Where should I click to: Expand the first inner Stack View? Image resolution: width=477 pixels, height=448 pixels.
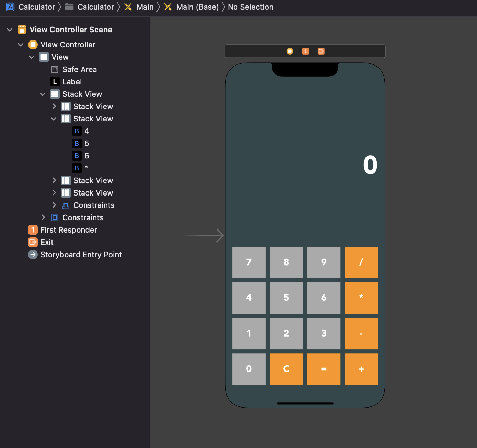pos(54,106)
